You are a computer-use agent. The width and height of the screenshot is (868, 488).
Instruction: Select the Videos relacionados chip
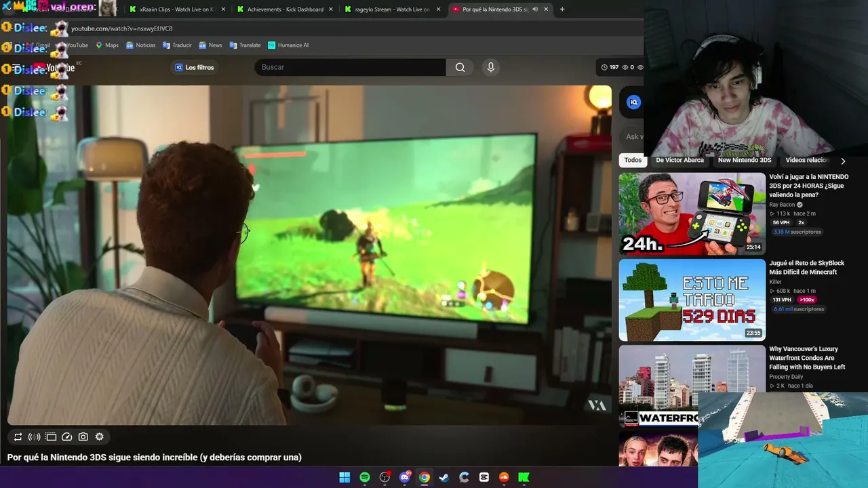tap(807, 160)
